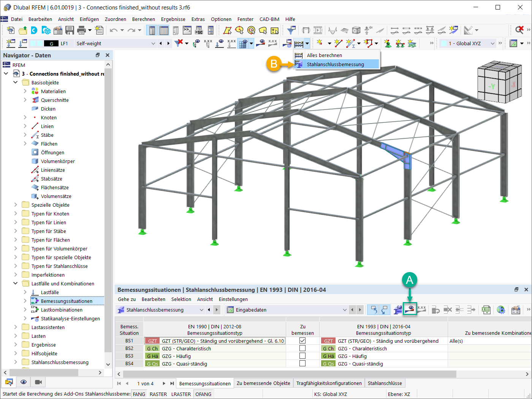Click the design-ratio eye icon in results toolbar
The height and width of the screenshot is (399, 532).
point(410,310)
